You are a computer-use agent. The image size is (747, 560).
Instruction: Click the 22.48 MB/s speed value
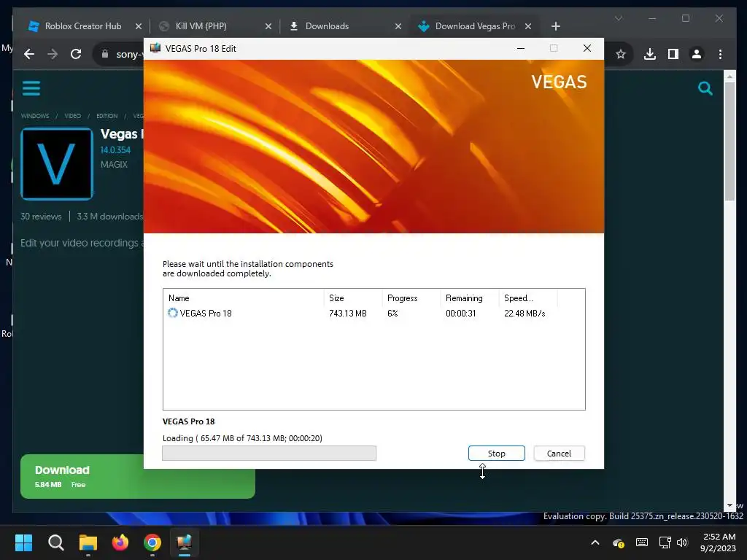pyautogui.click(x=525, y=314)
